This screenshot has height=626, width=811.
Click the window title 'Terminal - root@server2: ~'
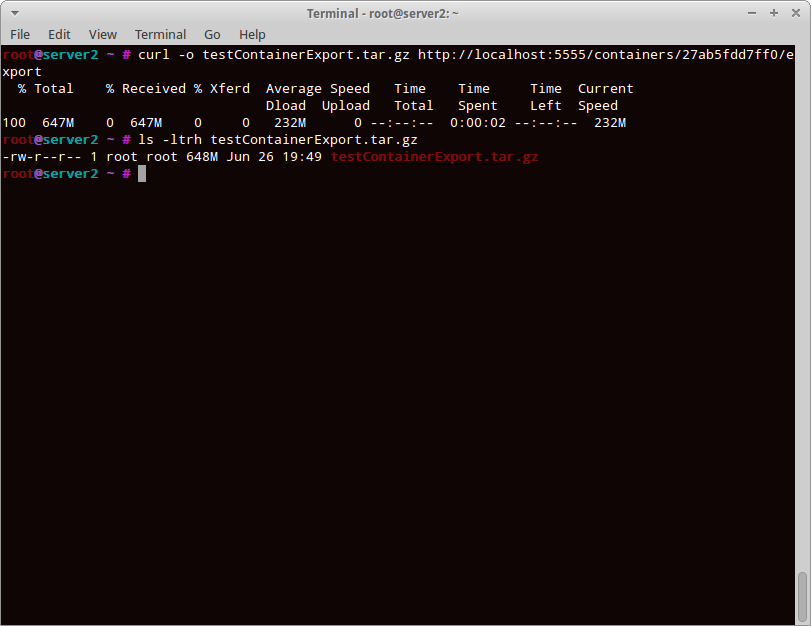pyautogui.click(x=383, y=13)
